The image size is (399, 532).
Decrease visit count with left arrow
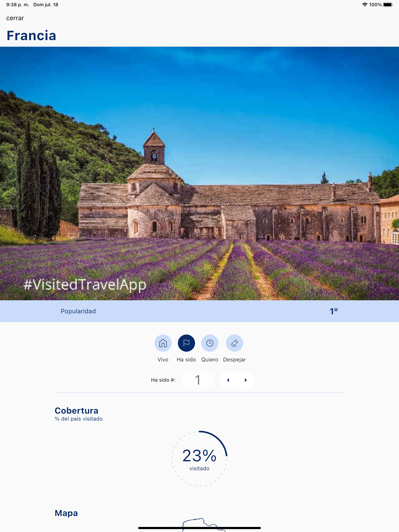pyautogui.click(x=228, y=380)
